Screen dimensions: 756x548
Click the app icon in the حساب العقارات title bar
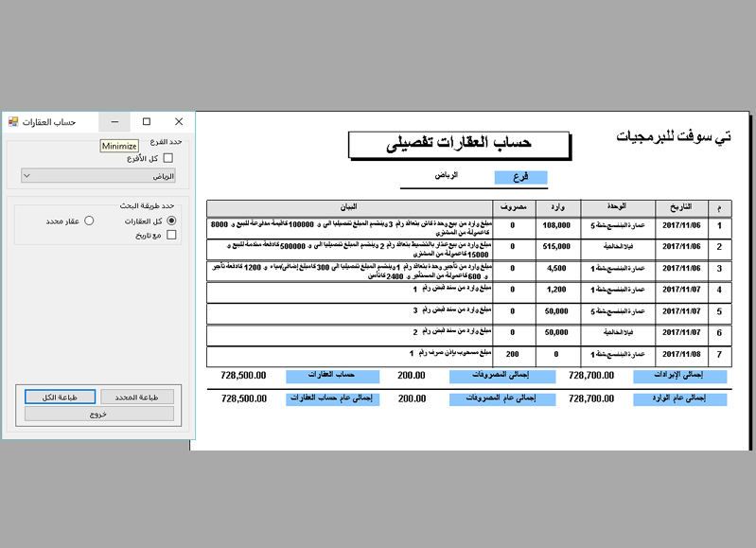click(13, 121)
